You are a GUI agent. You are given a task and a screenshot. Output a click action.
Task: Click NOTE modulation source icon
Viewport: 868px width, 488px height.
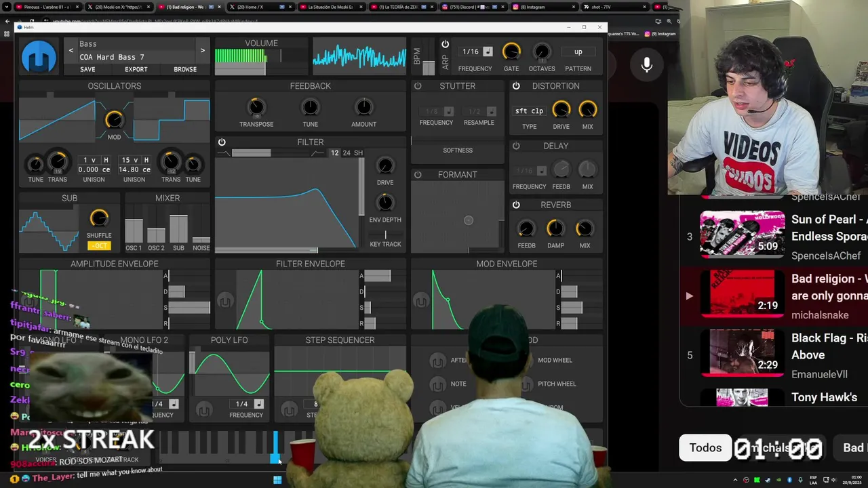(x=437, y=384)
